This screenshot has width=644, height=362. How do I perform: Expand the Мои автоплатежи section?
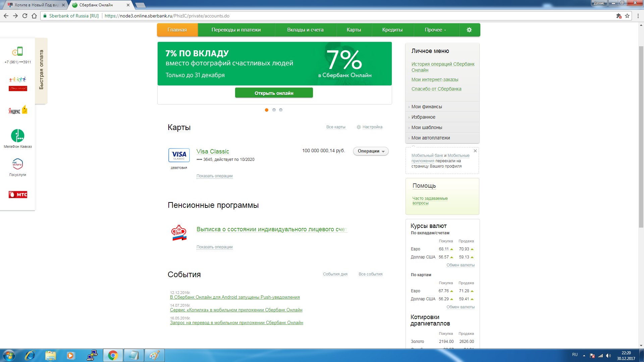(x=442, y=138)
